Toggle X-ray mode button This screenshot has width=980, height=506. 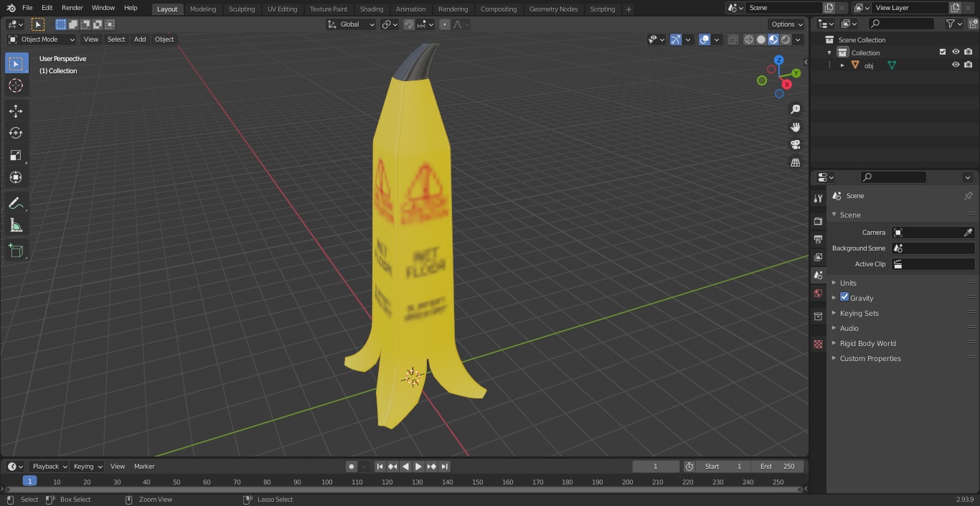pyautogui.click(x=732, y=39)
